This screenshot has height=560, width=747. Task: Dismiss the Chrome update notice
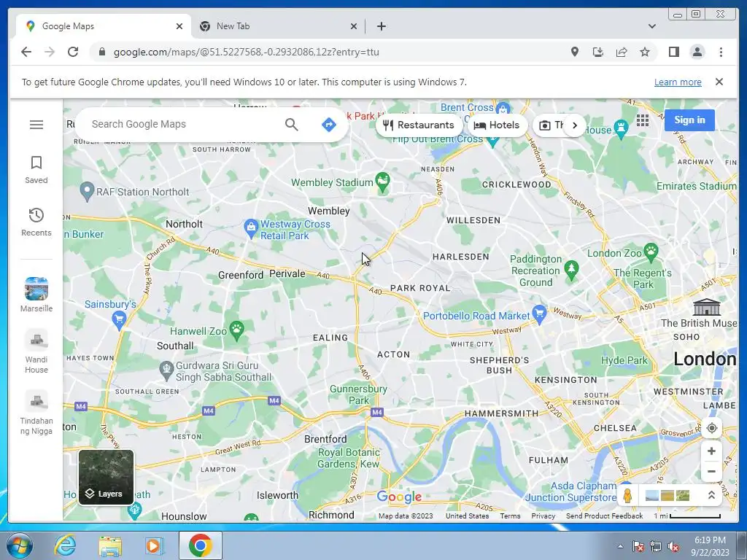click(719, 82)
